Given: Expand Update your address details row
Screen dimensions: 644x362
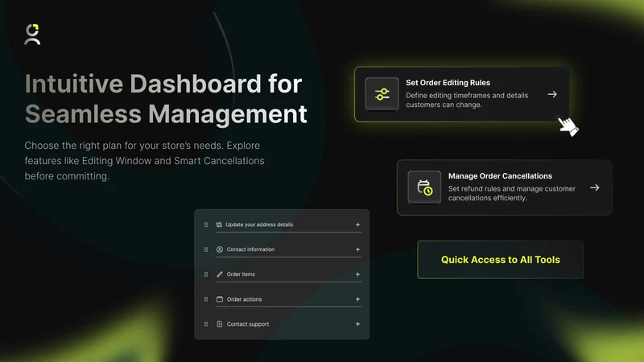Looking at the screenshot, I should coord(357,224).
